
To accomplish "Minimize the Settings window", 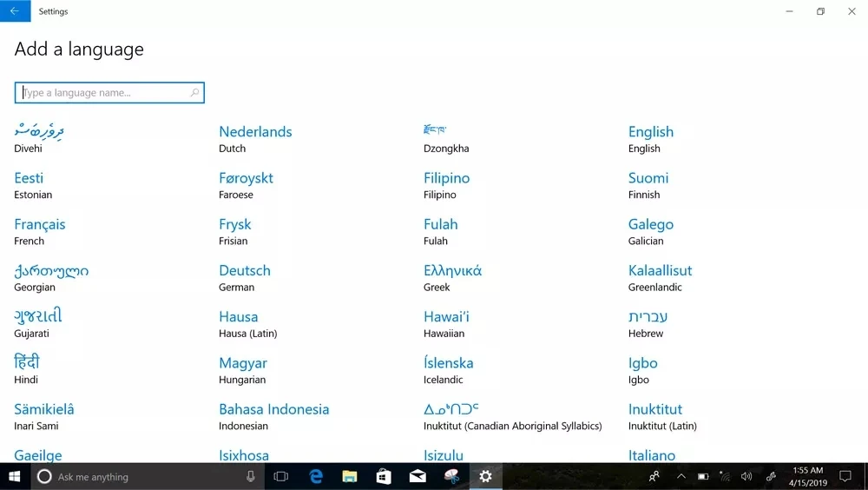I will click(789, 11).
